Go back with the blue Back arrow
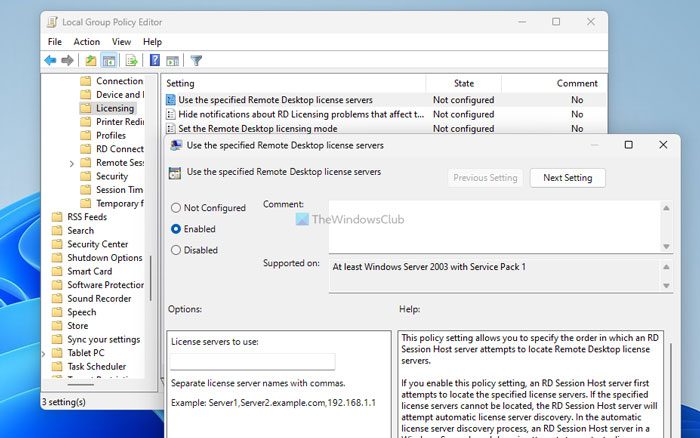 point(50,60)
